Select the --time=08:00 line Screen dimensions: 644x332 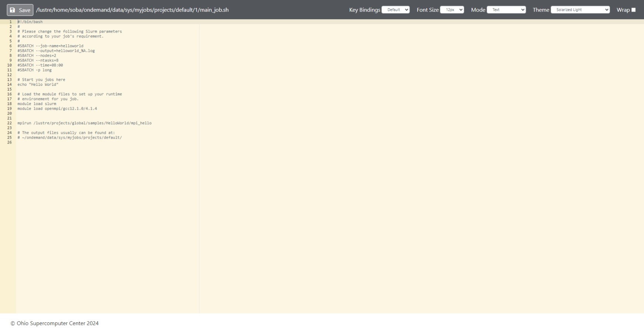[x=40, y=65]
